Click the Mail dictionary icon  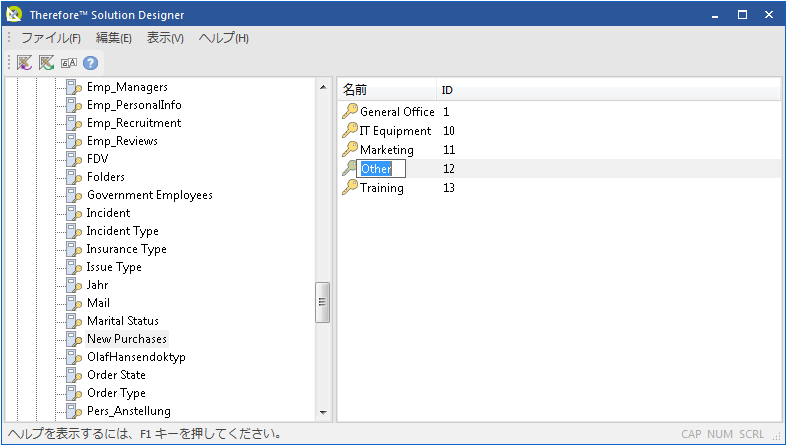[x=74, y=304]
